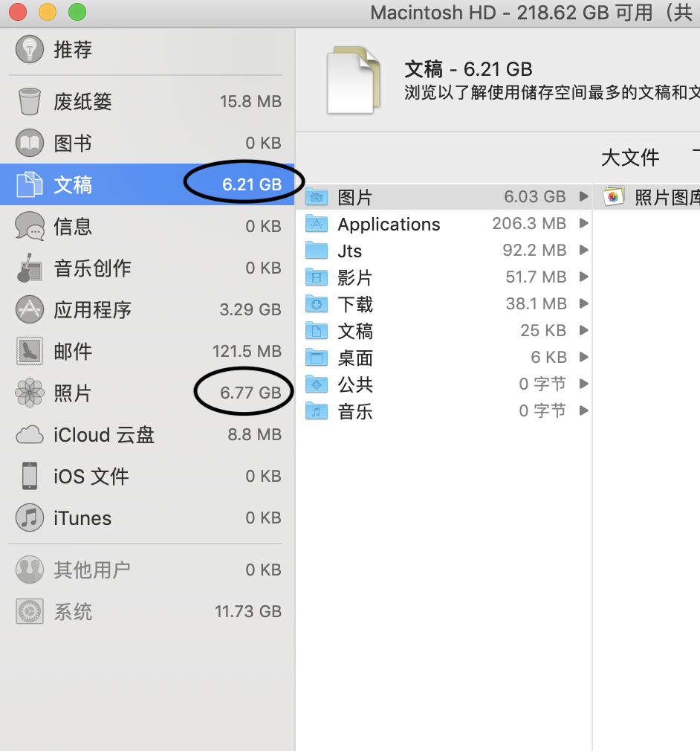700x751 pixels.
Task: Select the 照片 photos flower icon
Action: coord(30,393)
